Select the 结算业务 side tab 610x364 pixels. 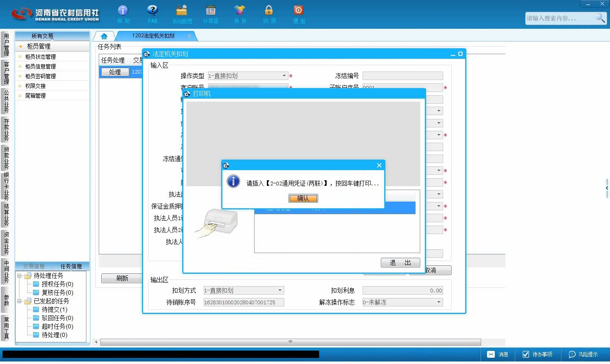coord(6,215)
